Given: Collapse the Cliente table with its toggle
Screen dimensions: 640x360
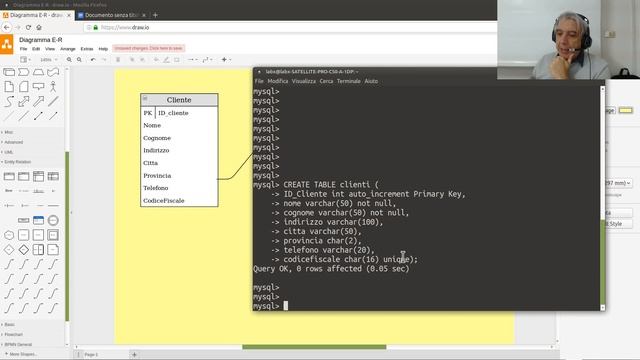Looking at the screenshot, I should pos(145,98).
